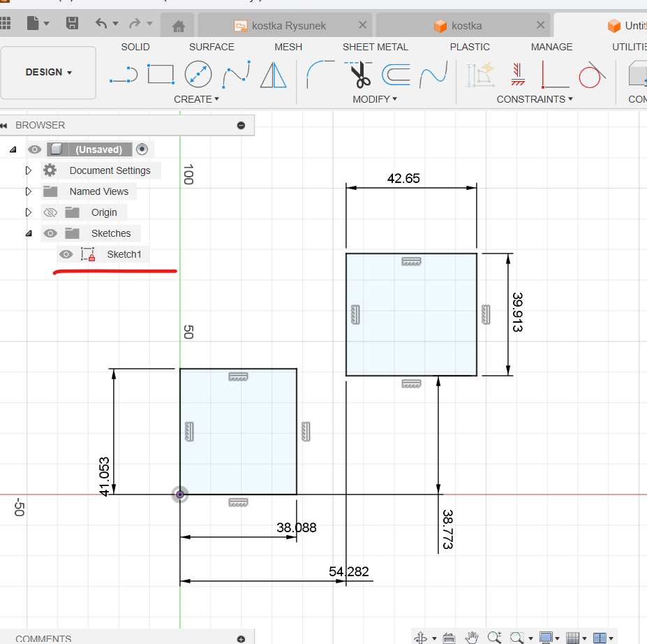The height and width of the screenshot is (644, 647).
Task: Select the 2-Point Circle tool
Action: tap(198, 74)
